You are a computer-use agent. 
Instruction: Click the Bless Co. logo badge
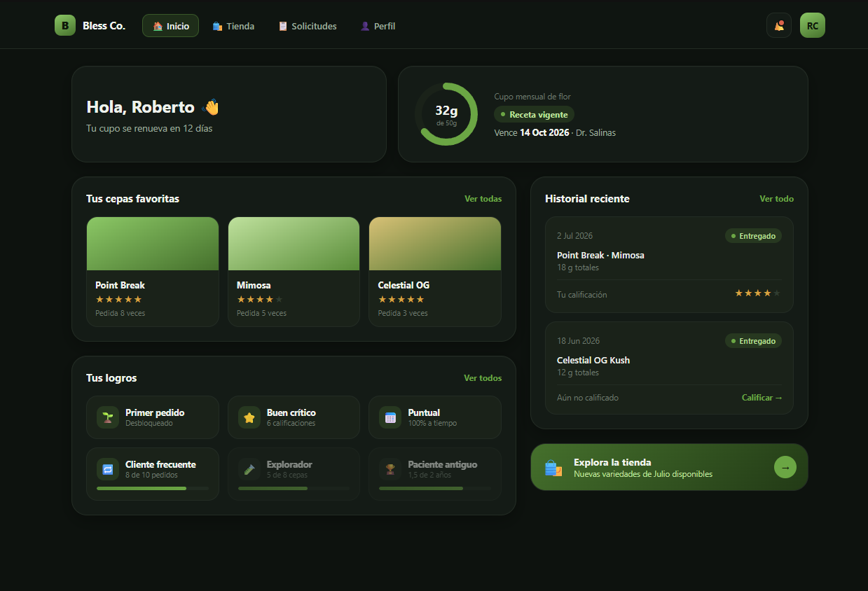tap(65, 26)
